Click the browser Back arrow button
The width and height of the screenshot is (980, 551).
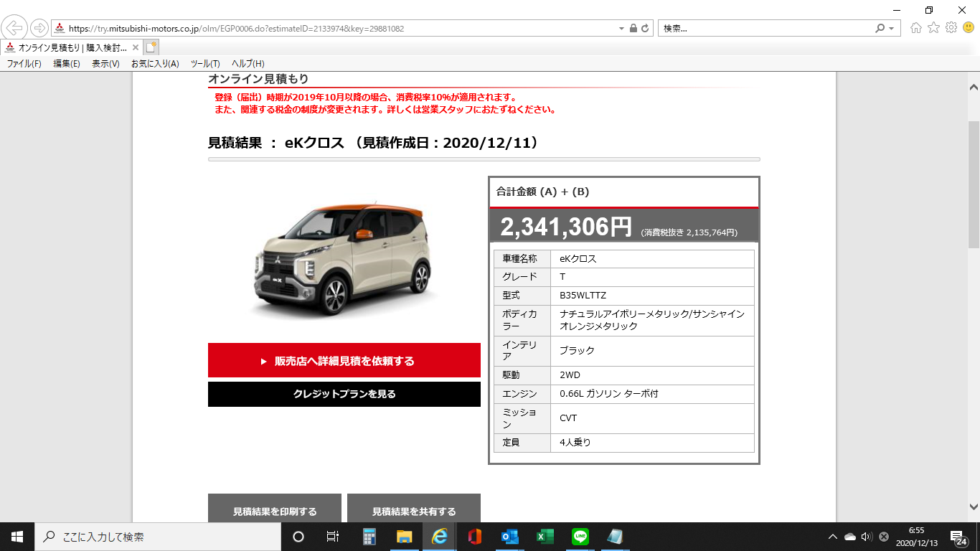pyautogui.click(x=15, y=28)
